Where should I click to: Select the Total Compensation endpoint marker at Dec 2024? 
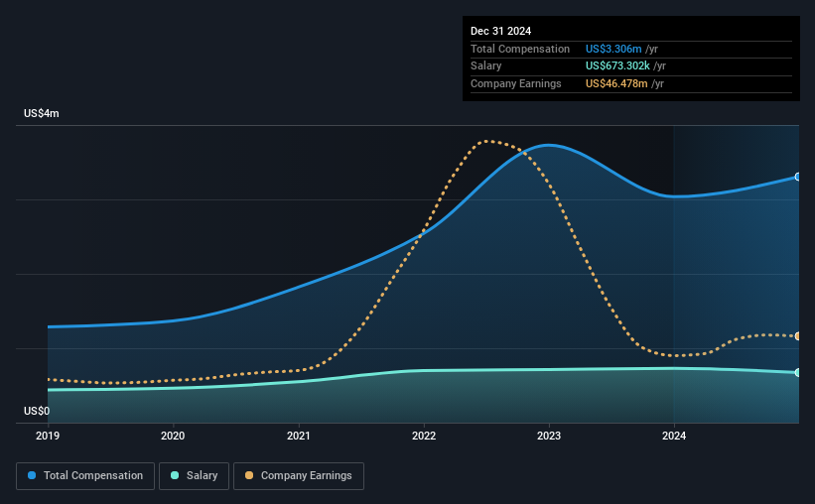798,178
